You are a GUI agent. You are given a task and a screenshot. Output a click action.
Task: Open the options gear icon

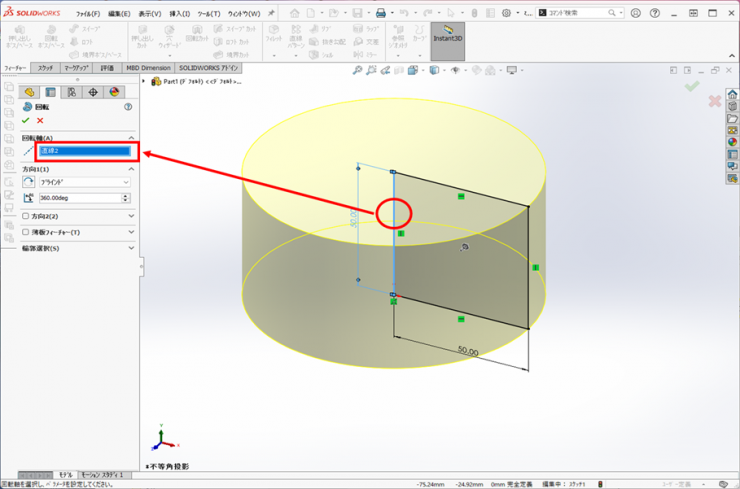tap(506, 13)
